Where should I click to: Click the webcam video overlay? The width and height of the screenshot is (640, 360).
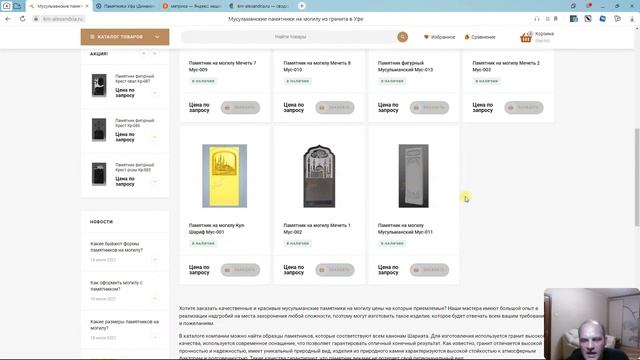tap(592, 324)
